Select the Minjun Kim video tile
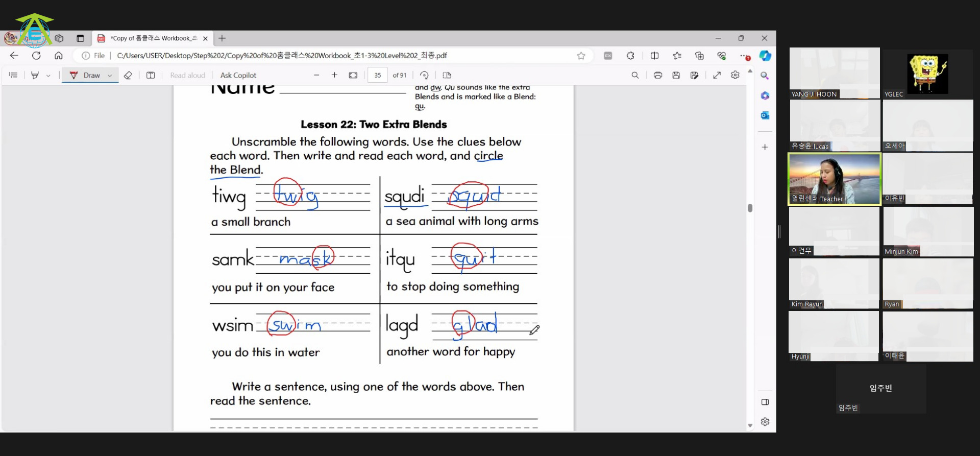980x456 pixels. coord(928,231)
